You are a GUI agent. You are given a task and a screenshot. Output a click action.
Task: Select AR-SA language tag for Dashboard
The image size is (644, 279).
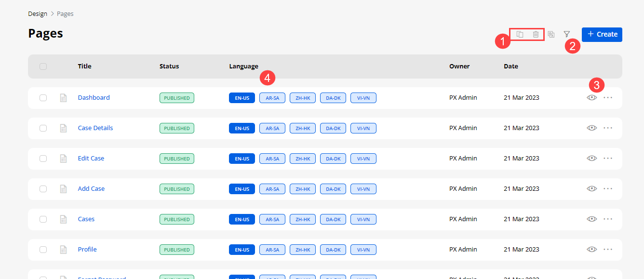point(272,98)
